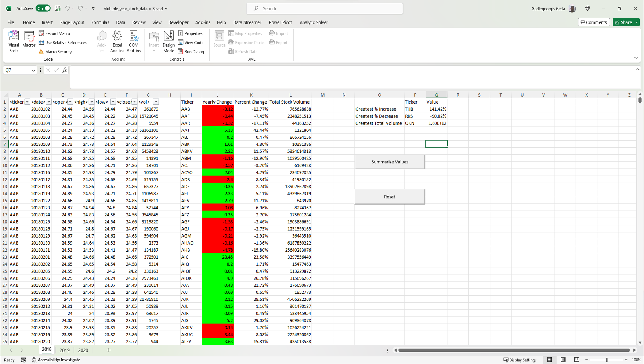
Task: Open the Macros dialog
Action: click(29, 39)
